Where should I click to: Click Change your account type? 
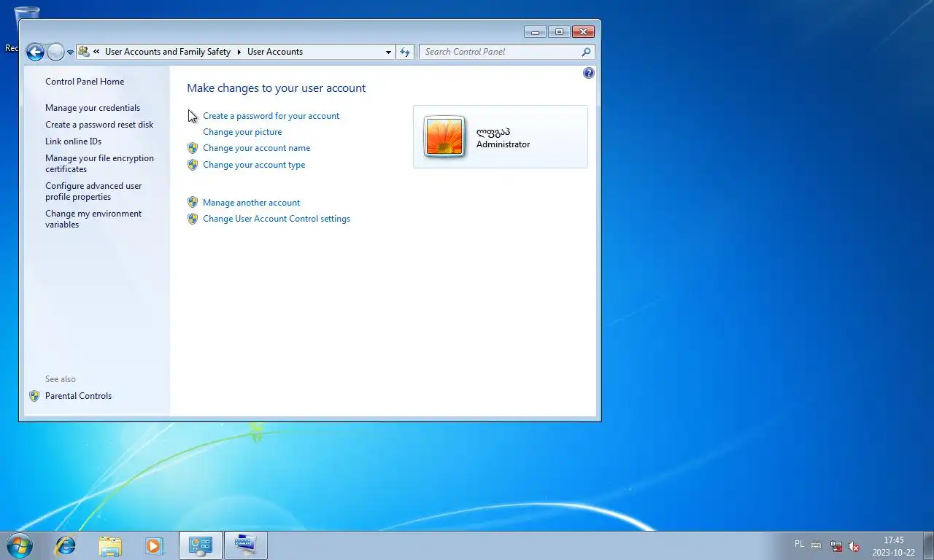(254, 165)
